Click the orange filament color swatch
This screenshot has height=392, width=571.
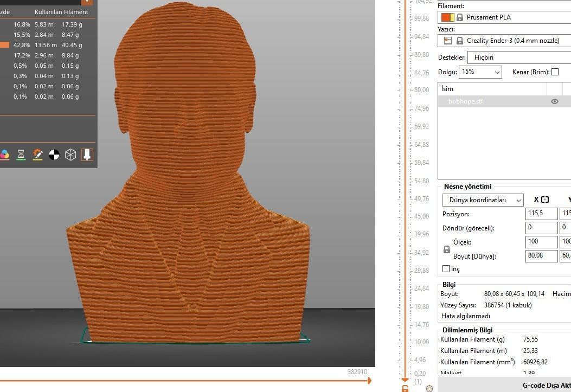point(447,17)
